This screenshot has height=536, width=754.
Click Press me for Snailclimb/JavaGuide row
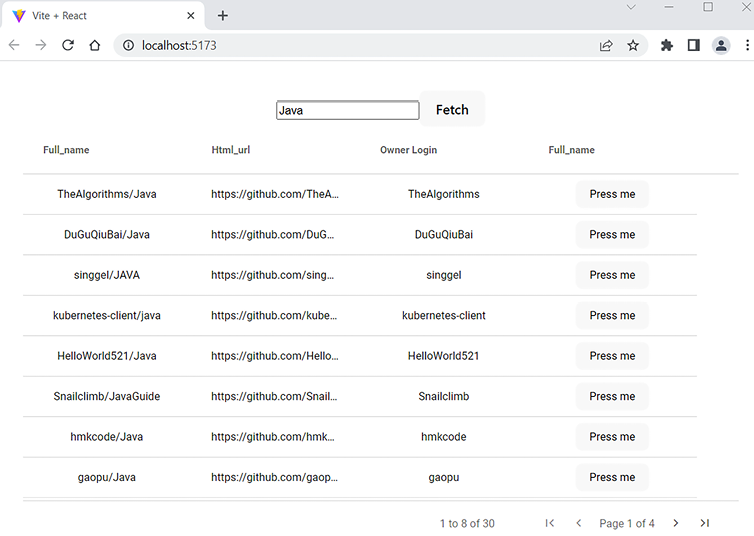[x=612, y=396]
